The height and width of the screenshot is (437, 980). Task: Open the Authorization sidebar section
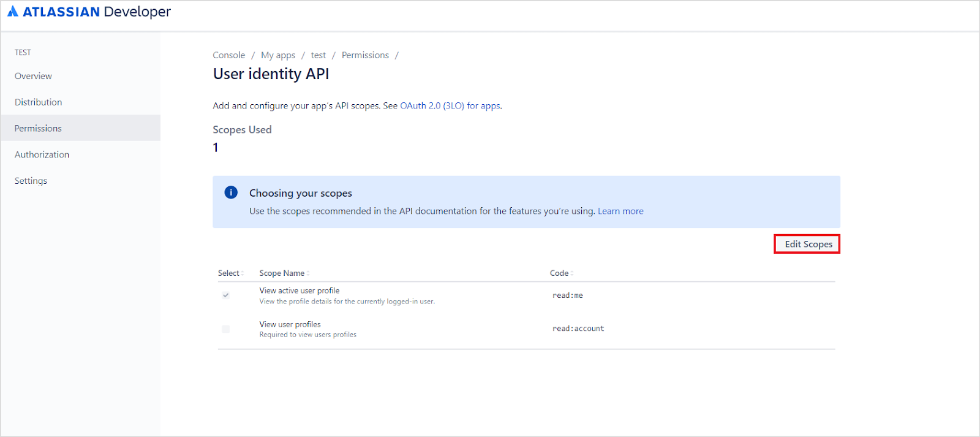42,155
